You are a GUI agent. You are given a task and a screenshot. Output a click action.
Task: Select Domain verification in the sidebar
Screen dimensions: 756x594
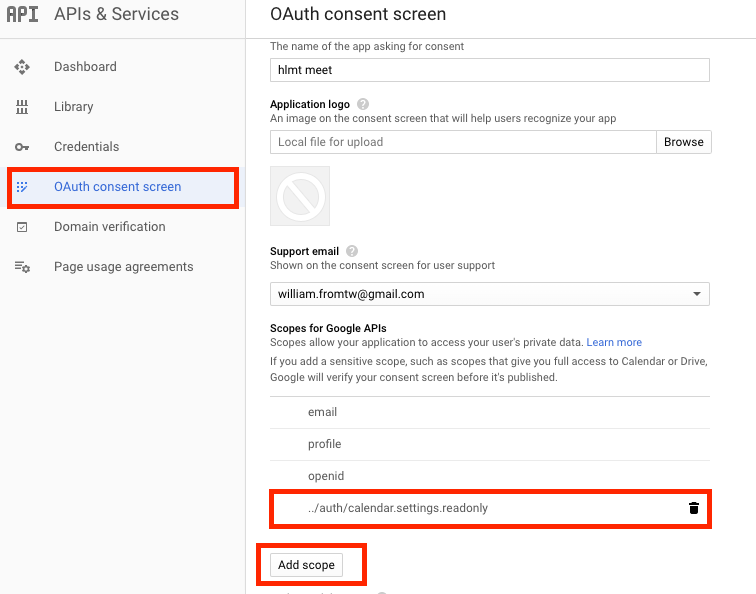click(109, 227)
